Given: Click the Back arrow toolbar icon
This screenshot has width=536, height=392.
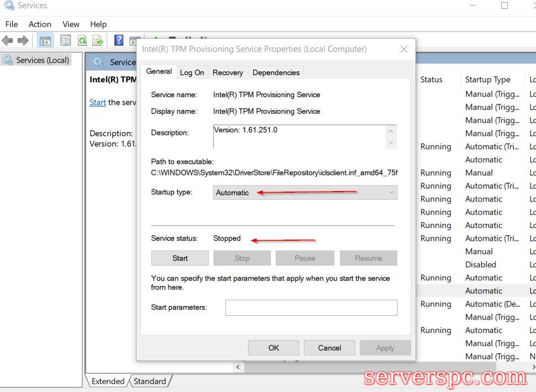Looking at the screenshot, I should (x=8, y=40).
